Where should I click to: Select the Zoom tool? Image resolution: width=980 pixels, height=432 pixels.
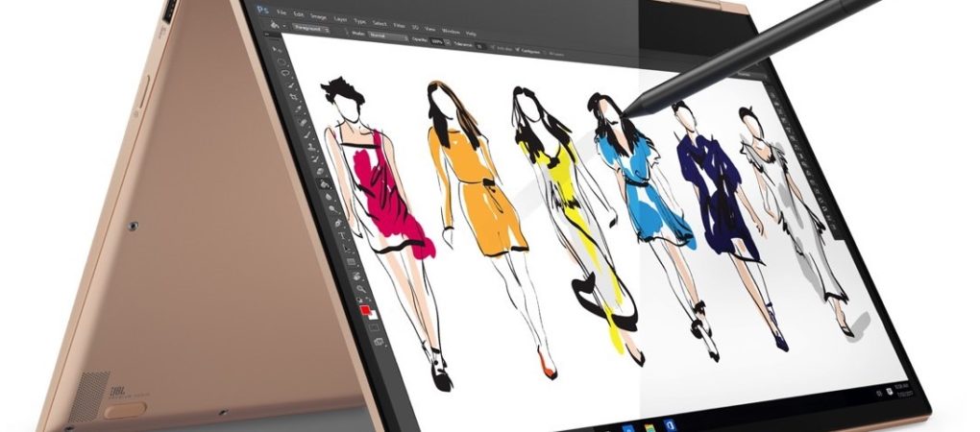click(360, 289)
